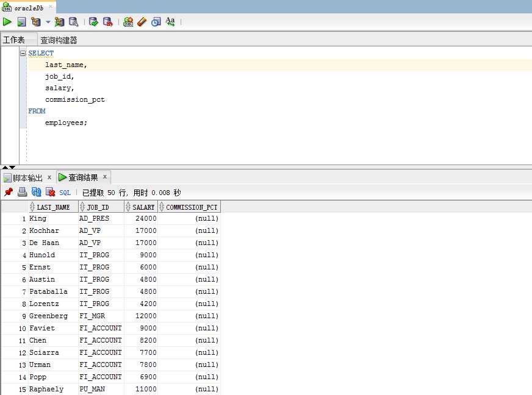Screen dimensions: 532x395
Task: Click the delete row red X icon
Action: (x=50, y=192)
